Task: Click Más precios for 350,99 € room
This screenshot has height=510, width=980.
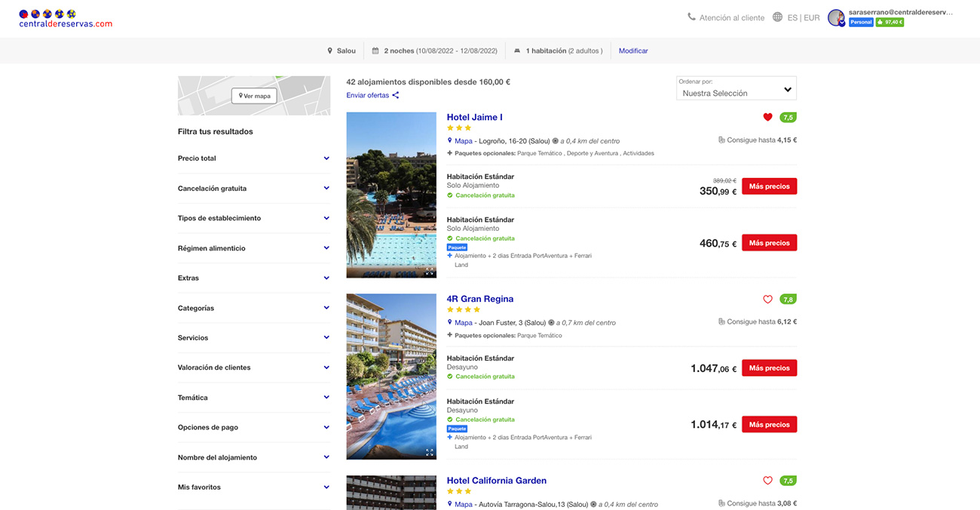Action: (x=769, y=186)
